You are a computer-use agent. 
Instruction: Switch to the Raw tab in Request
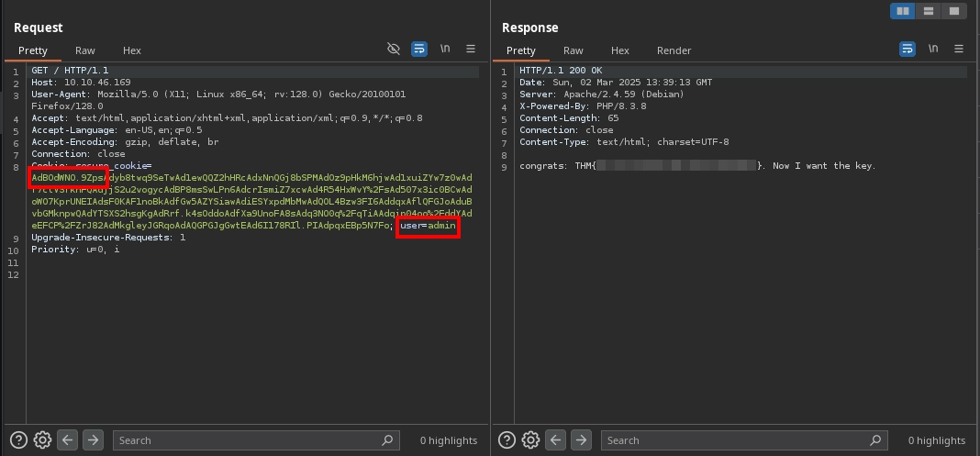(x=85, y=50)
